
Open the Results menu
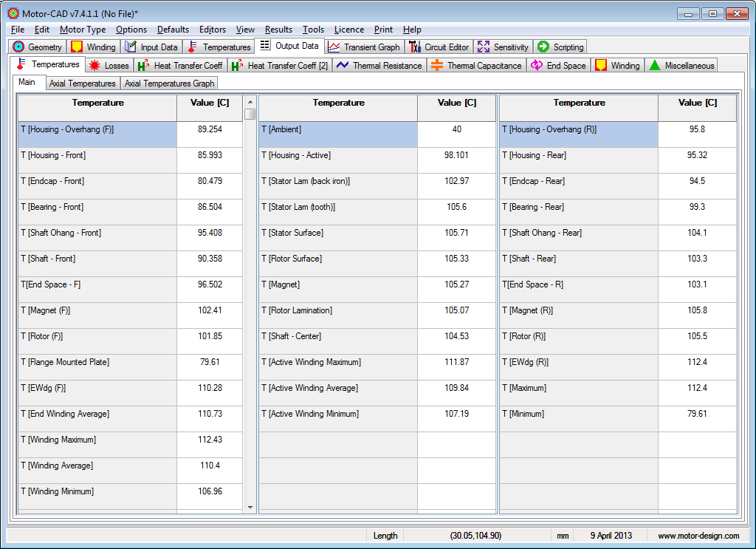(278, 30)
